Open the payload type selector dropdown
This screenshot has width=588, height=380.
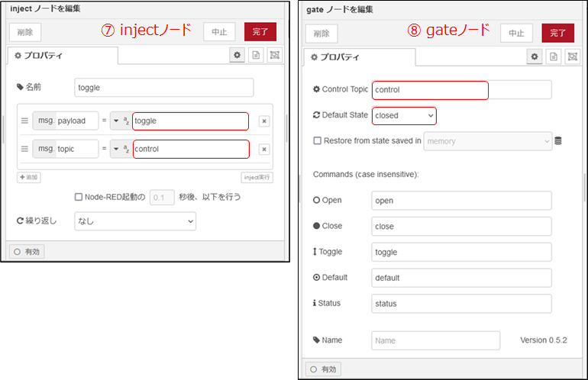tap(121, 121)
